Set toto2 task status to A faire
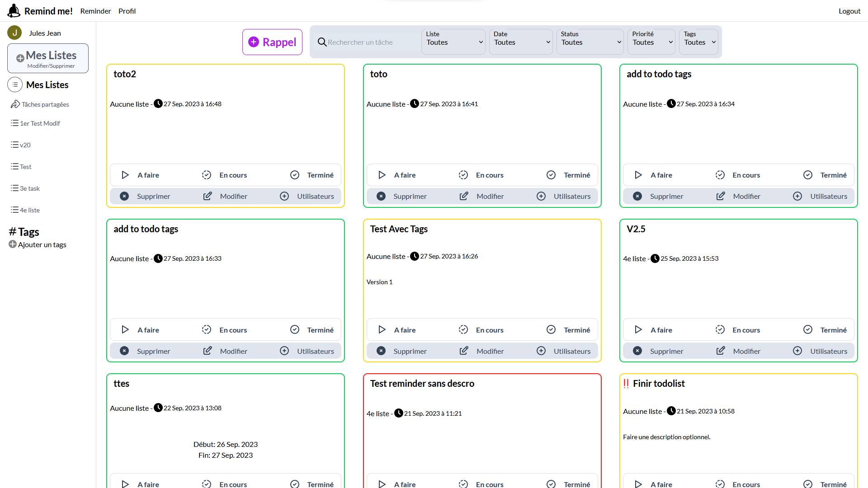 pos(141,175)
